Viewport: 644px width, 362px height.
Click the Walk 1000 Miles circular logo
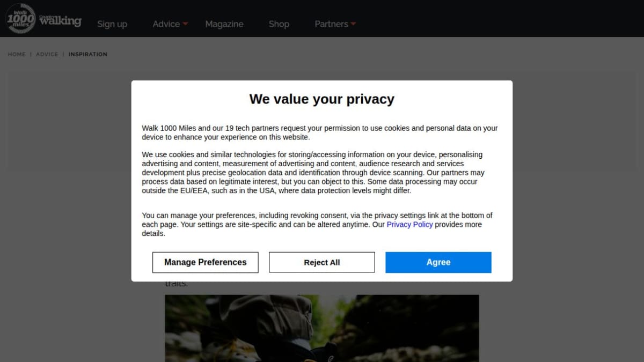pyautogui.click(x=20, y=19)
